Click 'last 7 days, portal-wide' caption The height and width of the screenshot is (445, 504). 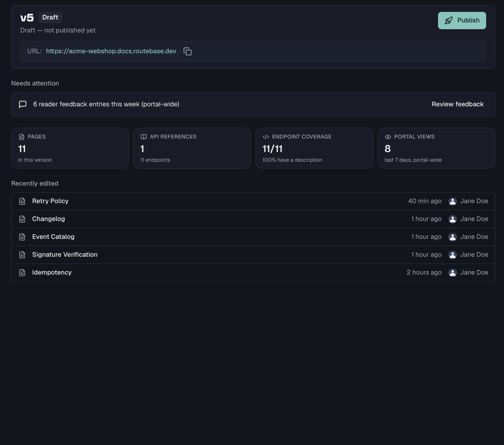(413, 160)
